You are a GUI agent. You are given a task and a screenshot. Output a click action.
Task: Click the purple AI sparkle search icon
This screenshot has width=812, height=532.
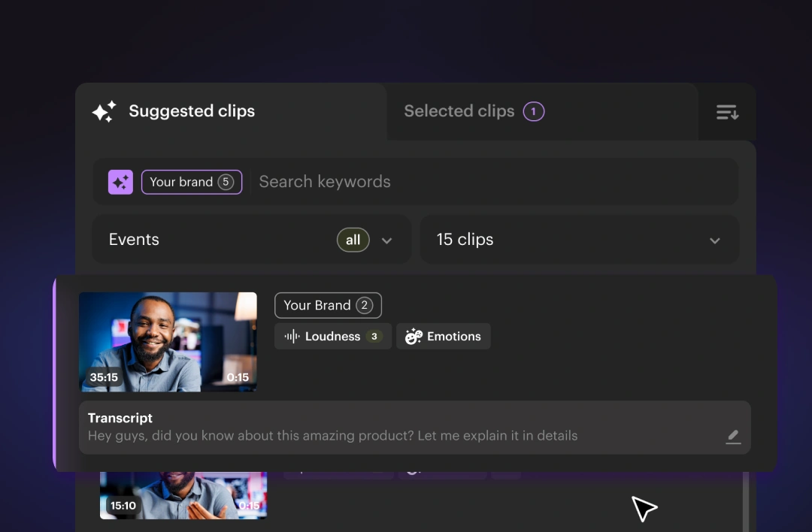coord(120,182)
